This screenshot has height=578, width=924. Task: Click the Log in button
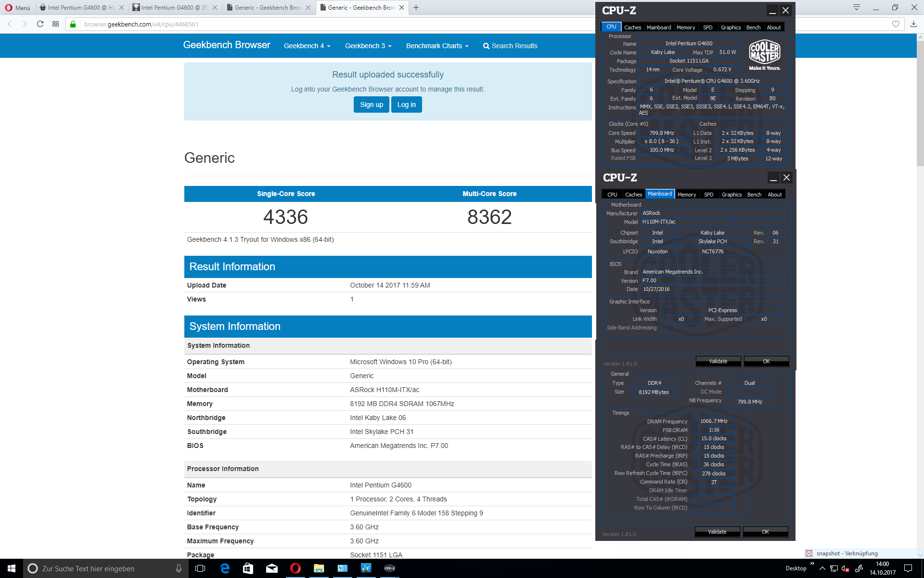tap(407, 105)
